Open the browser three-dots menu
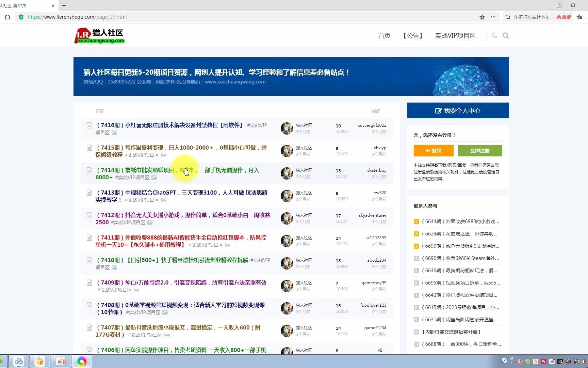This screenshot has width=588, height=368. coord(493,17)
